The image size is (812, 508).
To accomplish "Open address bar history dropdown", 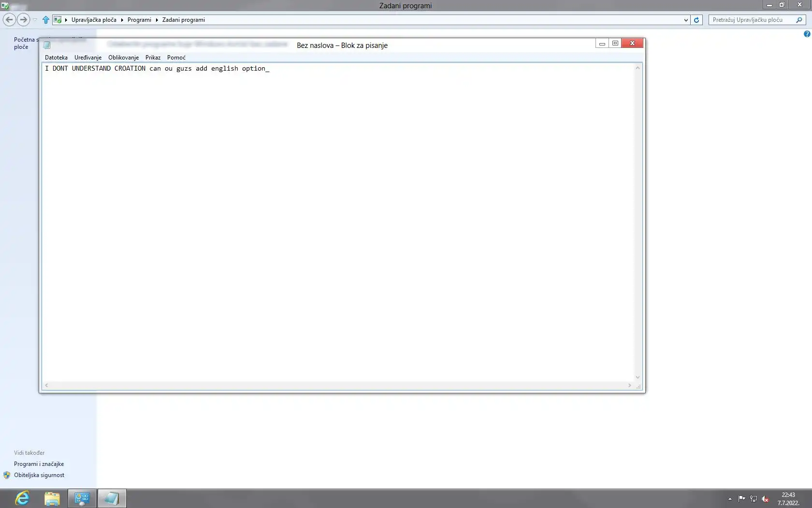I will point(686,20).
